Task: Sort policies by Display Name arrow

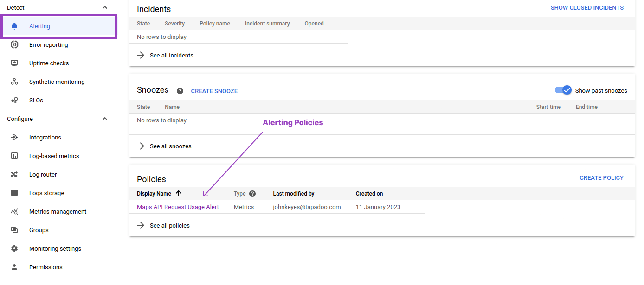Action: pos(179,194)
